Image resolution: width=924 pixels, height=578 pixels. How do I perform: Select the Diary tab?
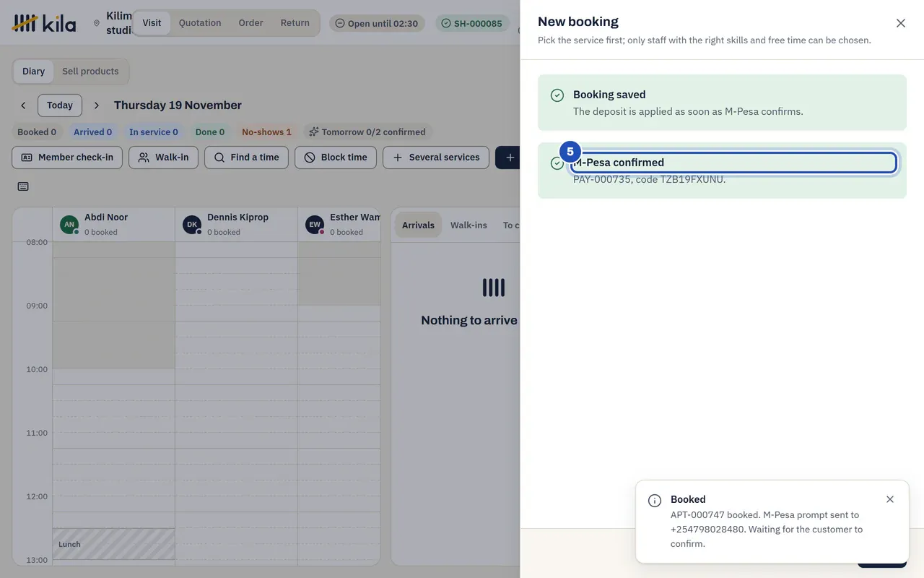(x=33, y=72)
